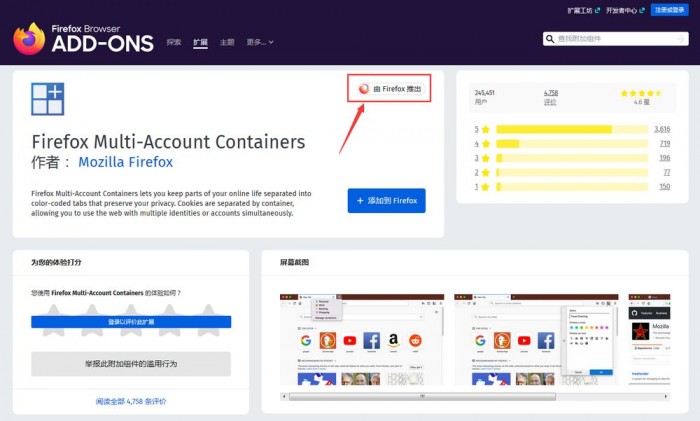The image size is (700, 421).
Task: Click the Multi-Account Containers add-on icon
Action: pos(48,99)
